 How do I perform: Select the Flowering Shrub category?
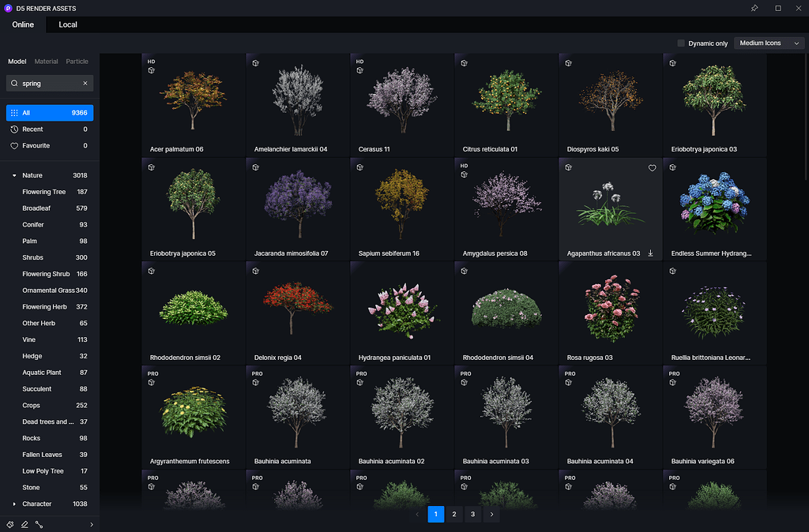[45, 274]
